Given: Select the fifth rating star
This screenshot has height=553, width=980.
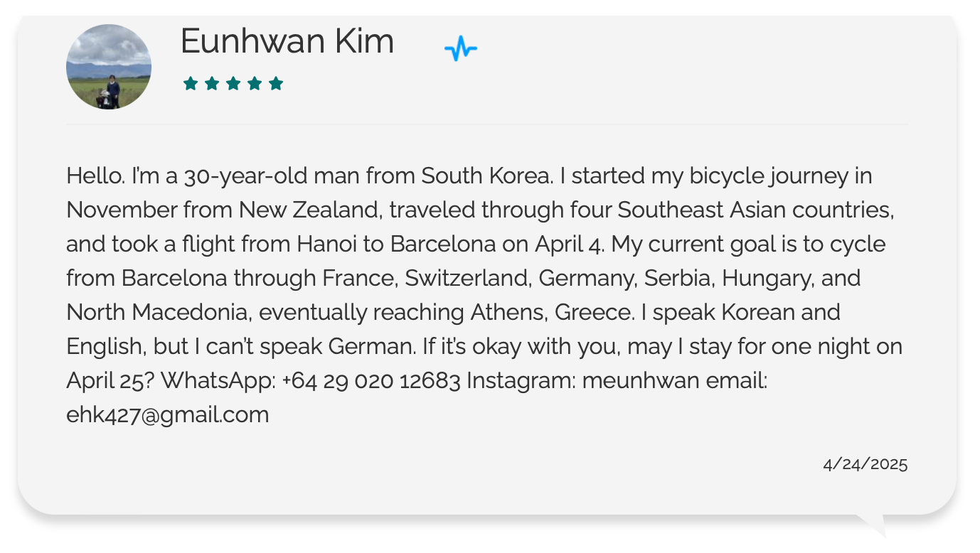Looking at the screenshot, I should 276,84.
